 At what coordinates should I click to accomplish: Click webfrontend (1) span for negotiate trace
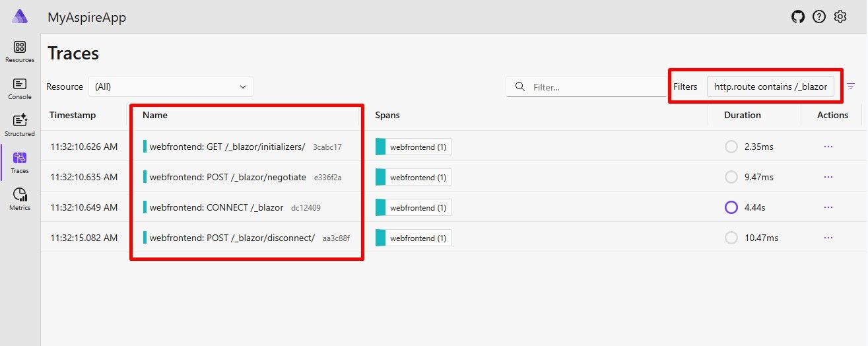(413, 177)
